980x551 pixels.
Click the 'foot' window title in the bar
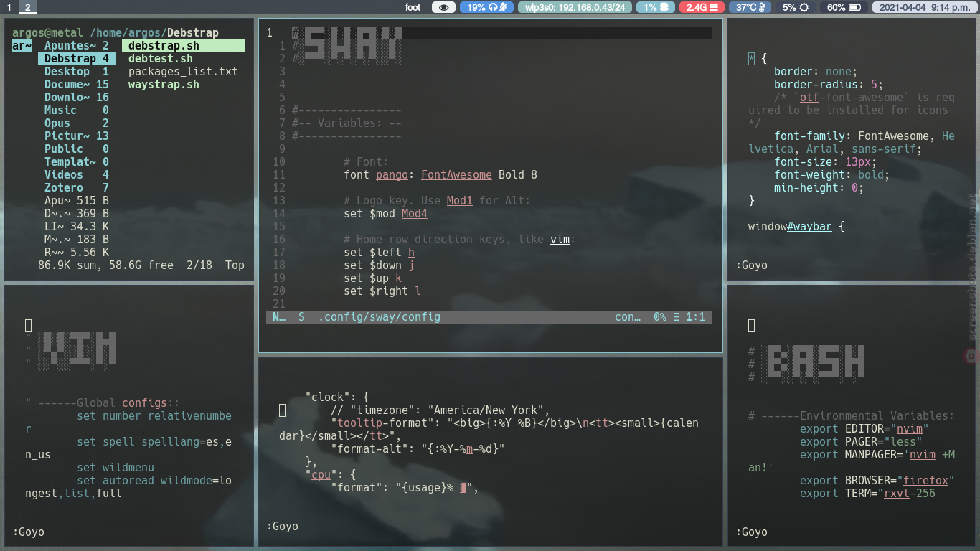point(413,7)
